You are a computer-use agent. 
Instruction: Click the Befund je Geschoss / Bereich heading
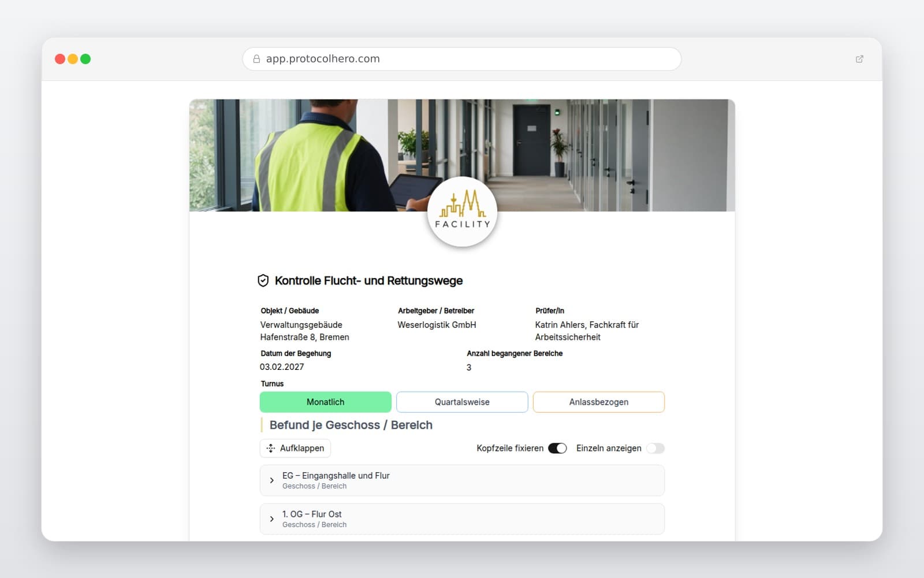tap(351, 425)
